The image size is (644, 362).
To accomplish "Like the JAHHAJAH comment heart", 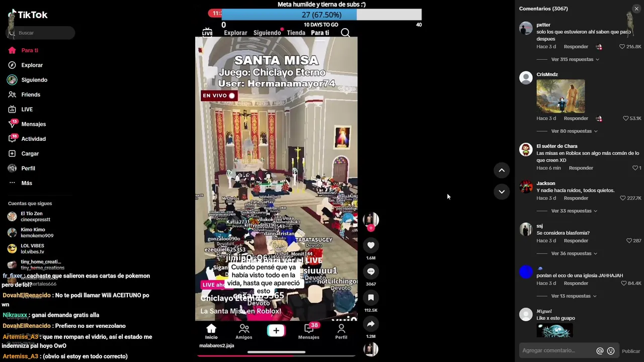I will 624,284.
